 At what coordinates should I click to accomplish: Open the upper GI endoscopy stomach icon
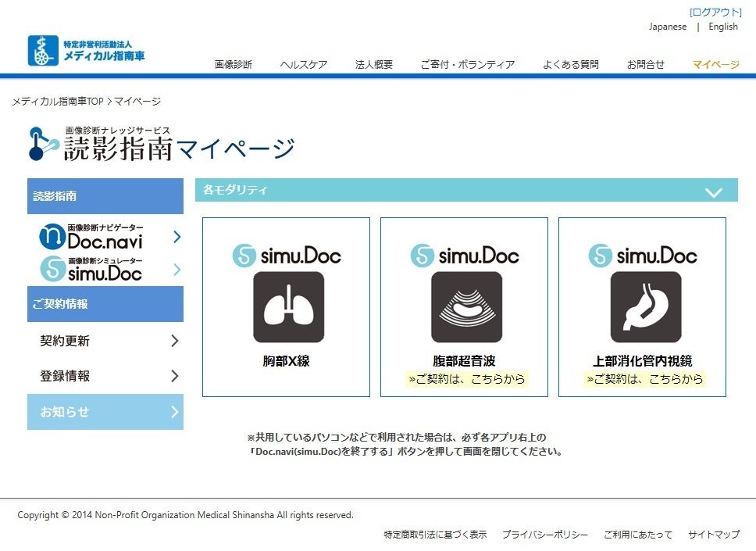(x=645, y=307)
